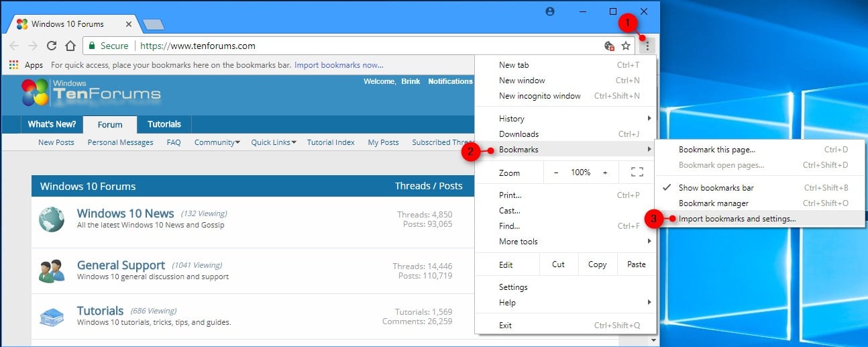Toggle fullscreen via the Zoom row icon
This screenshot has height=347, width=868.
637,172
